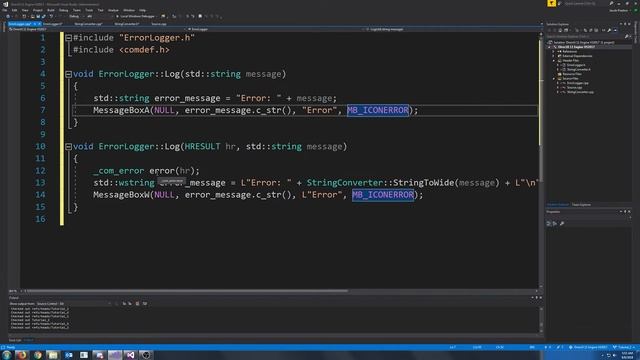
Task: Select the Solution root node
Action: pyautogui.click(x=584, y=42)
